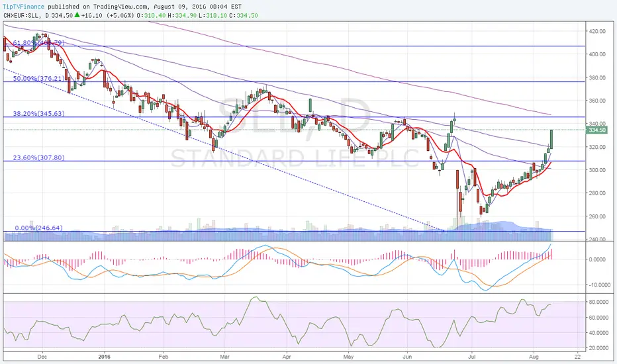The width and height of the screenshot is (617, 364).
Task: Click 320.00 on the price axis
Action: coord(597,147)
